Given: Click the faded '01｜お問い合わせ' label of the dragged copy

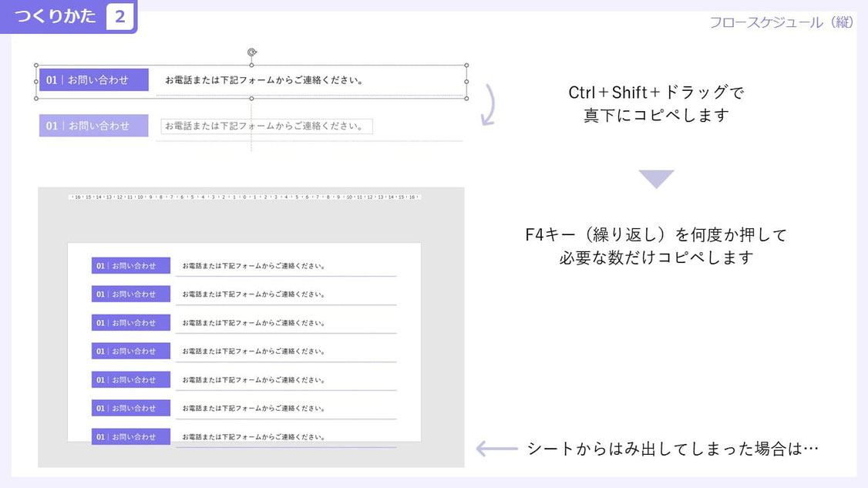Looking at the screenshot, I should [x=93, y=126].
